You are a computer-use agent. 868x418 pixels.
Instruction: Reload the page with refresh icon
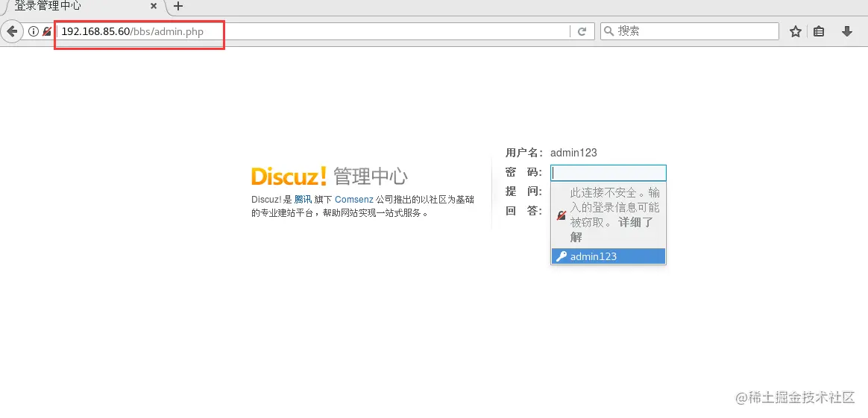pos(582,31)
